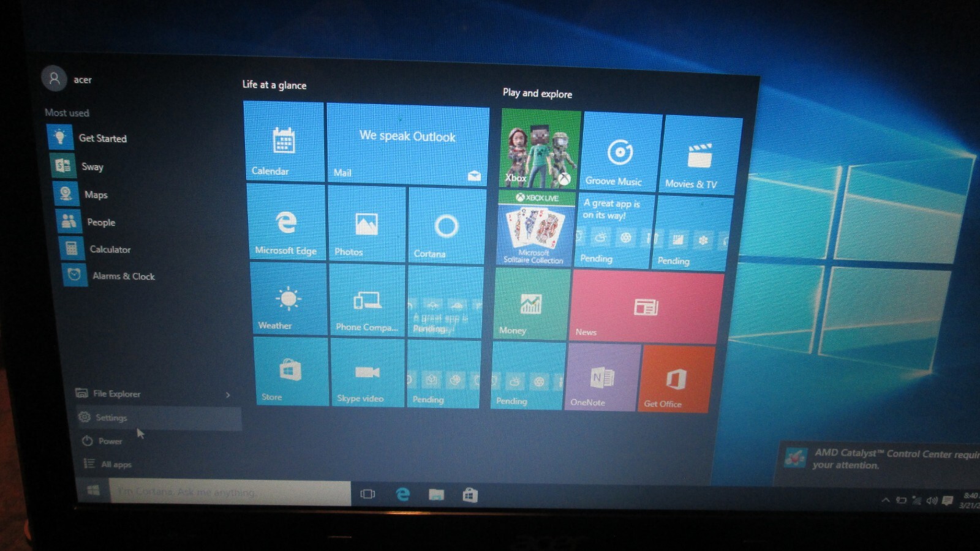The image size is (980, 551).
Task: Open the Groove Music tile
Action: pos(622,153)
